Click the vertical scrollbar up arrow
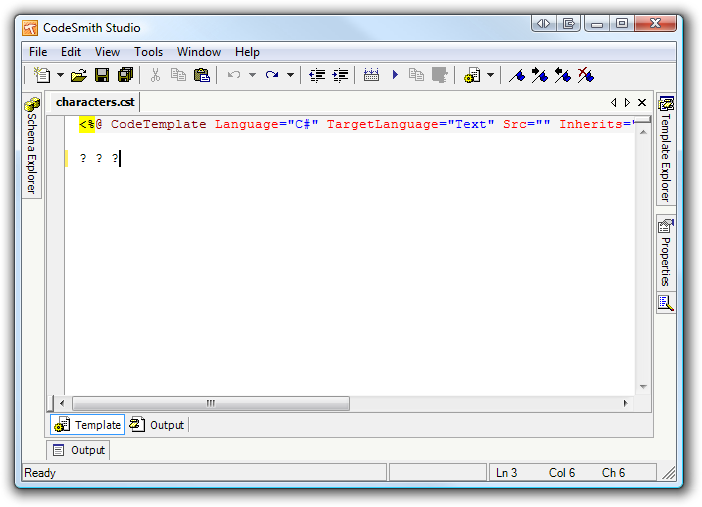The image size is (702, 507). tap(643, 132)
